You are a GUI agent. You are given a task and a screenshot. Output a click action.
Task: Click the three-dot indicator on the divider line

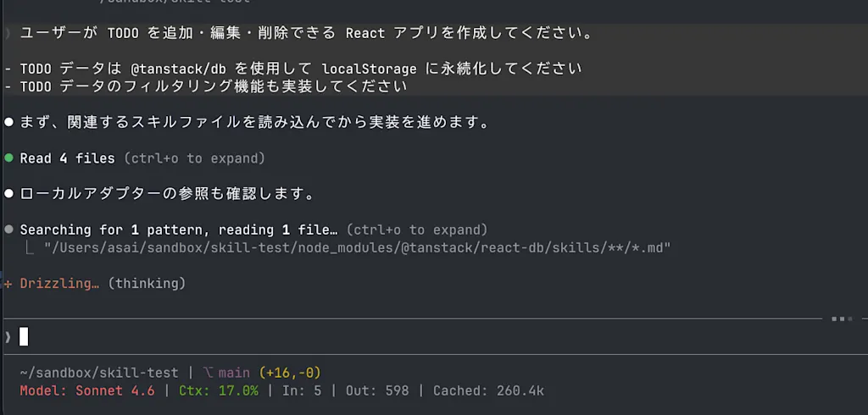click(842, 318)
